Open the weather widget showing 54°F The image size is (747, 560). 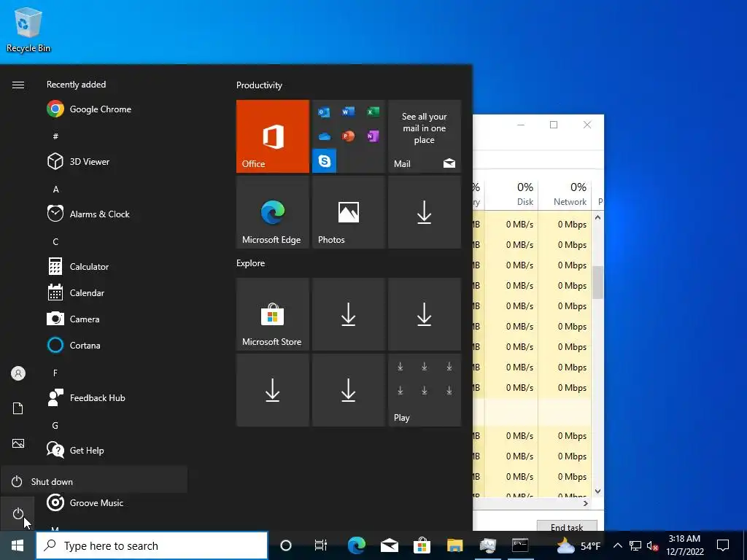click(578, 545)
